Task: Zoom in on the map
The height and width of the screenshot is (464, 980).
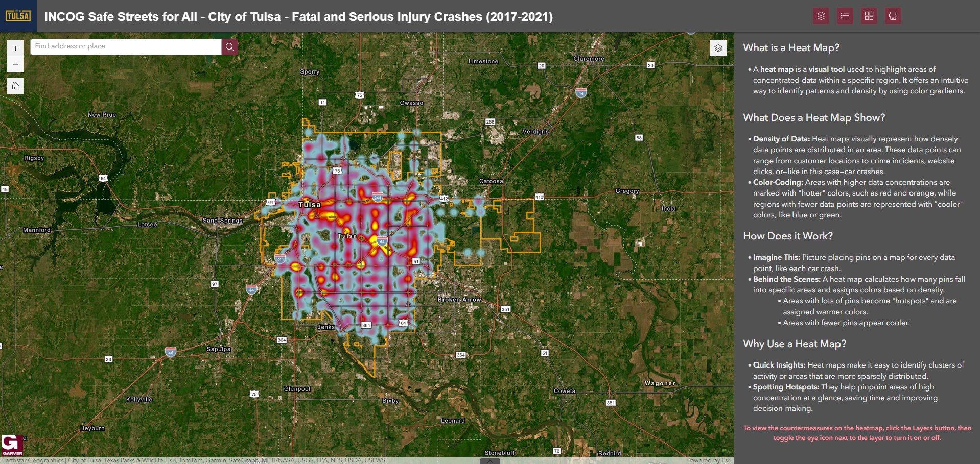Action: coord(15,48)
